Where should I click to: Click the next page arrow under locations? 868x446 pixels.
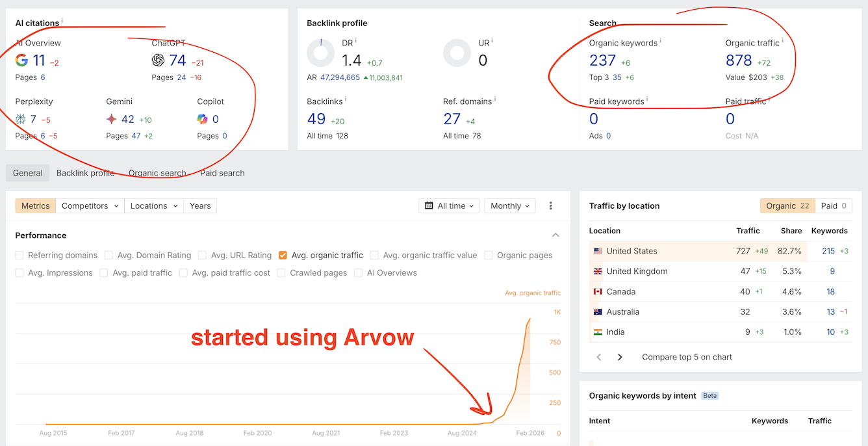(620, 357)
